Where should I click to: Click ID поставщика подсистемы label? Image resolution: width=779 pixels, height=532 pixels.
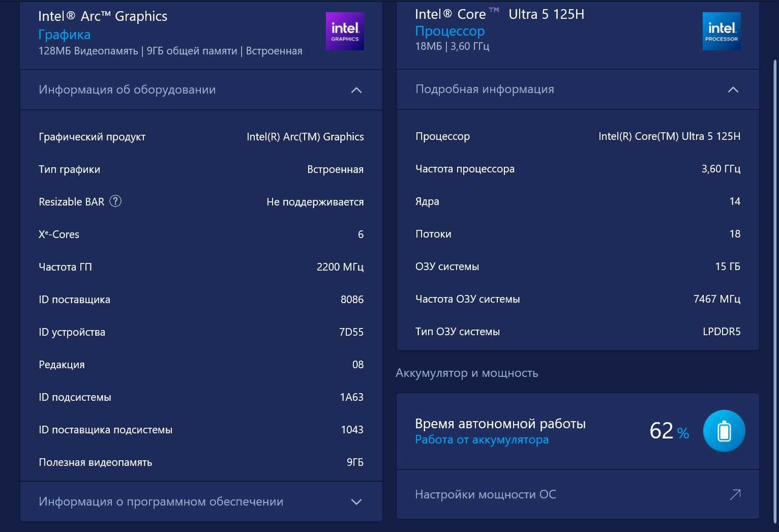[105, 430]
